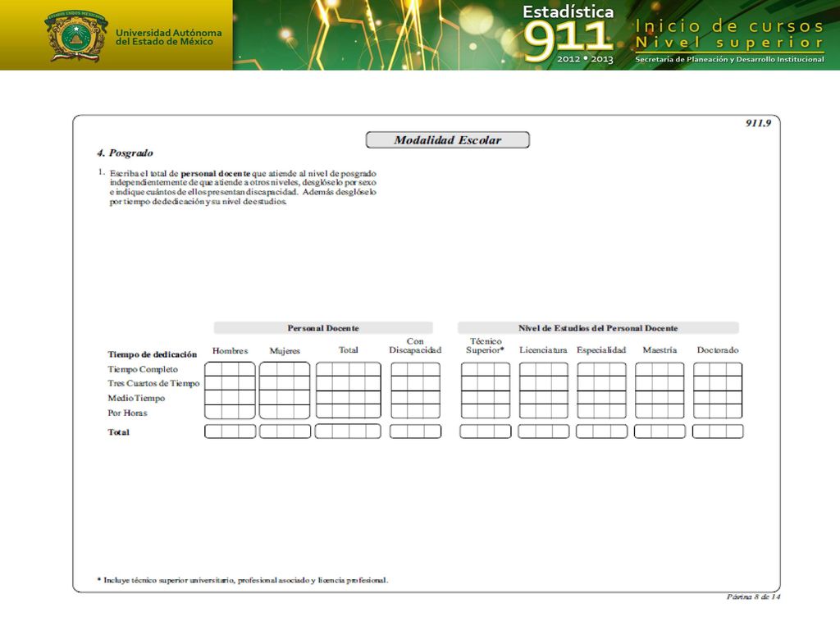Screen dimensions: 840x630
Task: Click the Mujeres field for Tiempo Completo
Action: 285,369
